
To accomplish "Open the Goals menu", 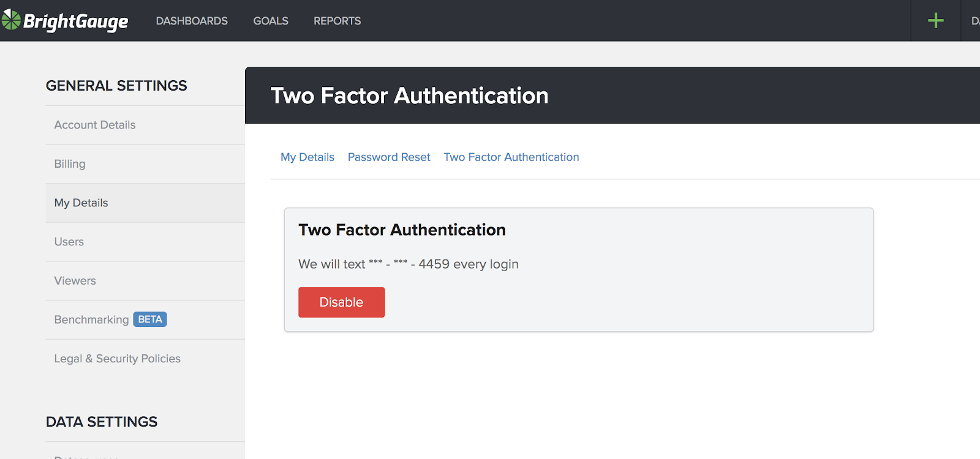I will click(x=271, y=21).
